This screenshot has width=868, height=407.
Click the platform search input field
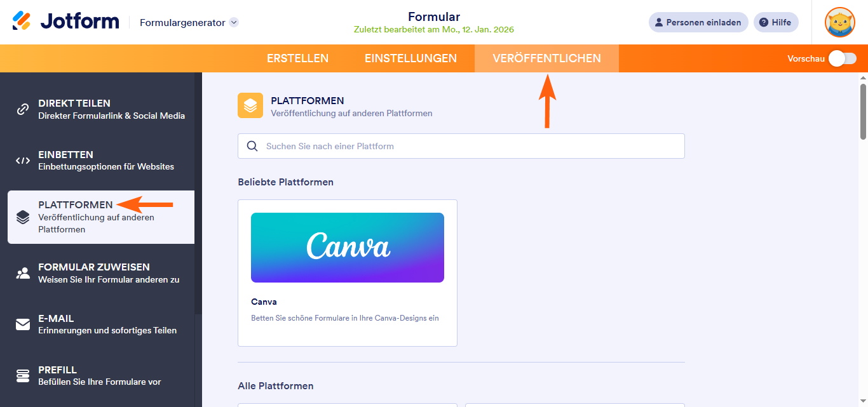(x=461, y=146)
